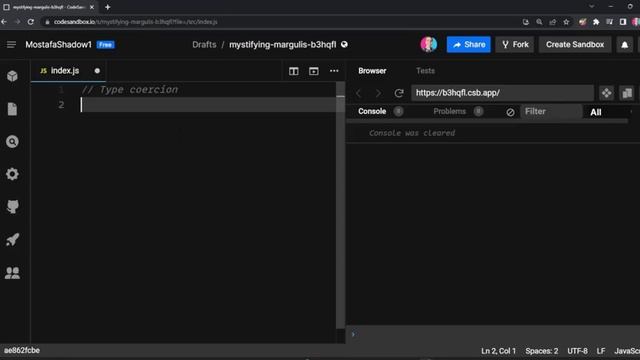Viewport: 640px width, 360px height.
Task: Bookmark this page with the star icon
Action: coord(566,22)
